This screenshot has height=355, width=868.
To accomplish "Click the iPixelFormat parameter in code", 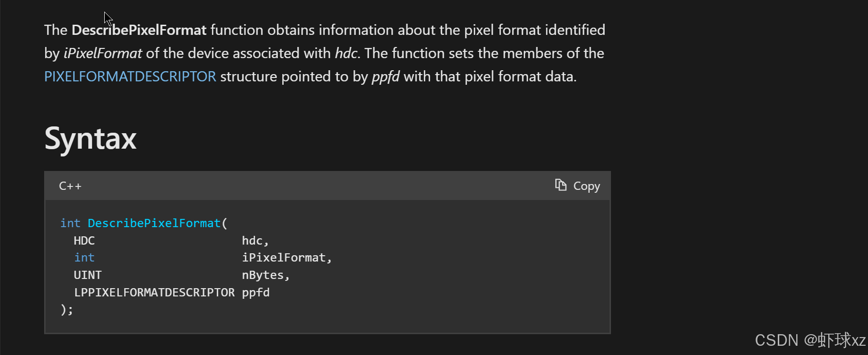I will pyautogui.click(x=287, y=258).
